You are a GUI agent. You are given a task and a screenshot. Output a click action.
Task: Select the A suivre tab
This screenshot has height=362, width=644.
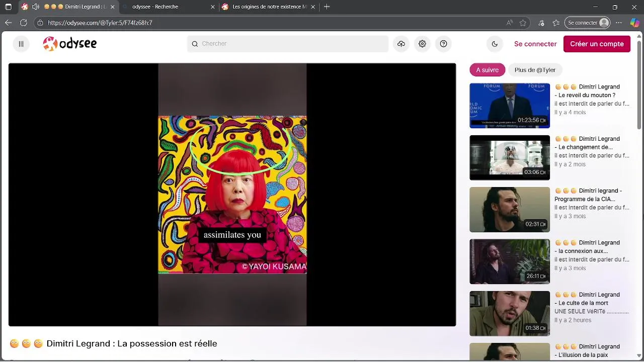pyautogui.click(x=487, y=70)
